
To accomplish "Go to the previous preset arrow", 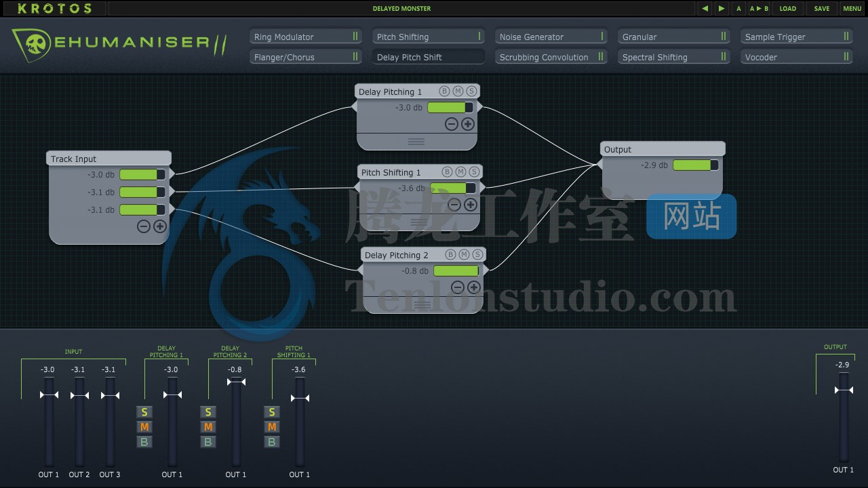I will 705,9.
